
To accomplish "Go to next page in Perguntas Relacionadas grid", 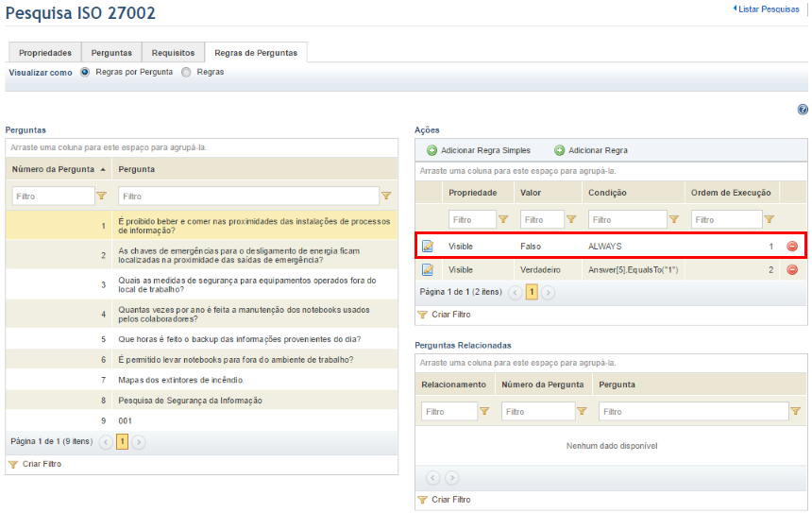I will tap(451, 477).
